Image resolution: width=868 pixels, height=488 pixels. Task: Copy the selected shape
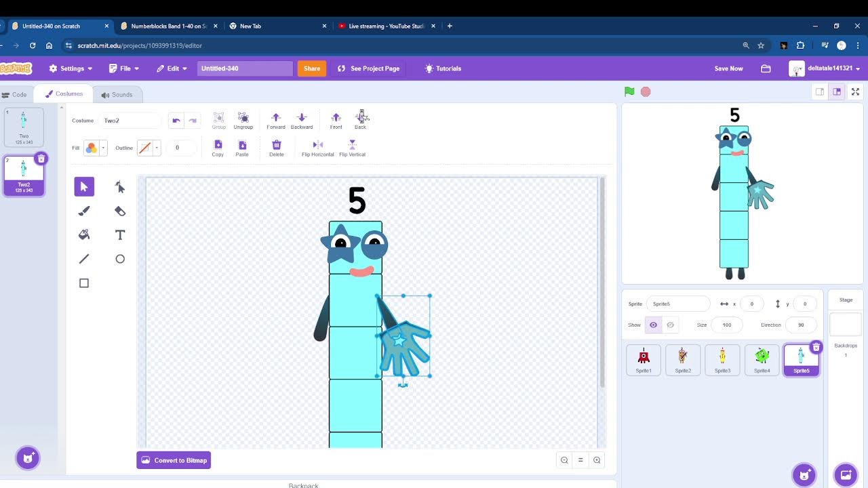[x=218, y=148]
